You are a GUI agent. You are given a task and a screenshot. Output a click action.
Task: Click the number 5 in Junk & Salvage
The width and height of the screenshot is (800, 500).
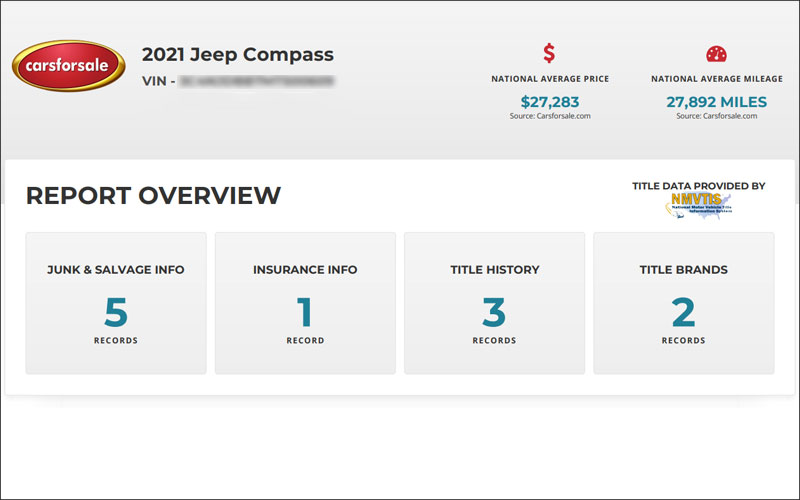pyautogui.click(x=116, y=312)
